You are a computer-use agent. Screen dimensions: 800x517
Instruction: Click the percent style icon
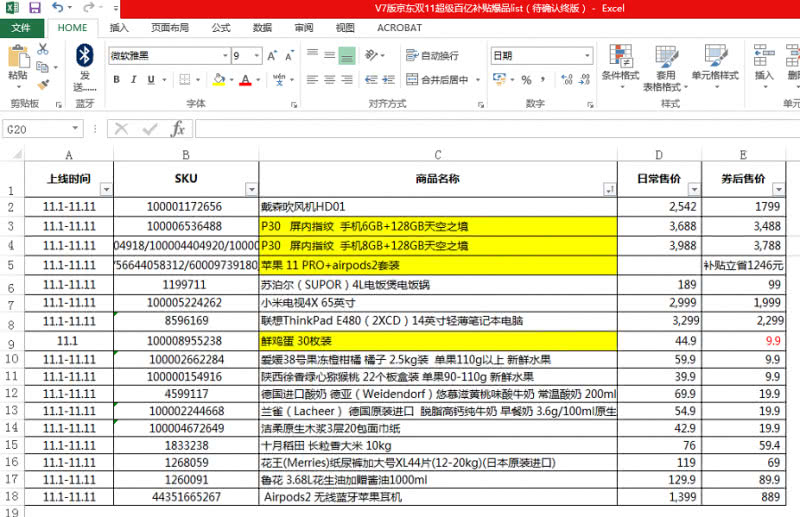point(526,80)
